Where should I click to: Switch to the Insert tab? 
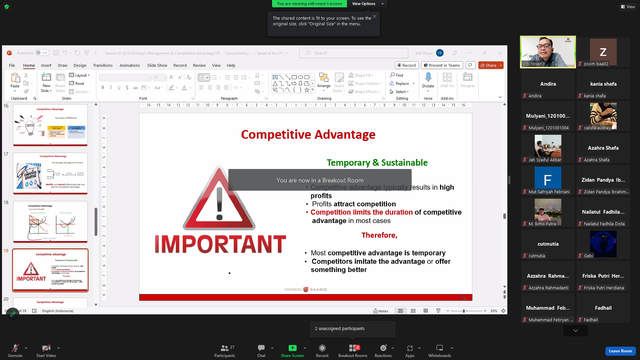pyautogui.click(x=46, y=65)
